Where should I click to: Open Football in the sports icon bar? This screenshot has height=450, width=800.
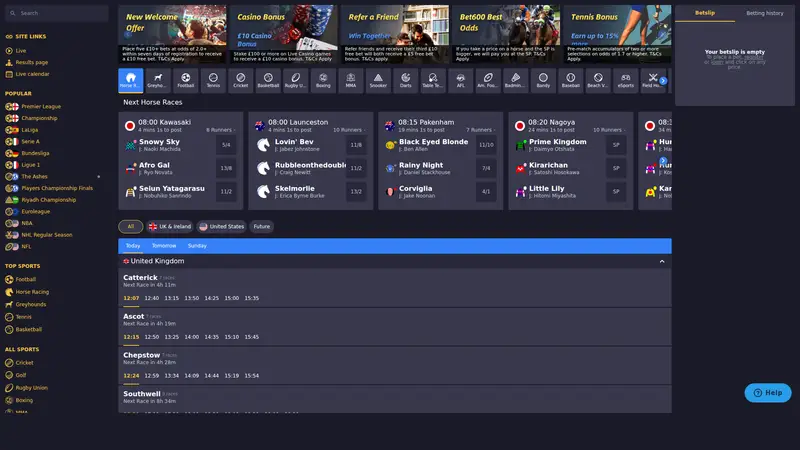coord(186,81)
